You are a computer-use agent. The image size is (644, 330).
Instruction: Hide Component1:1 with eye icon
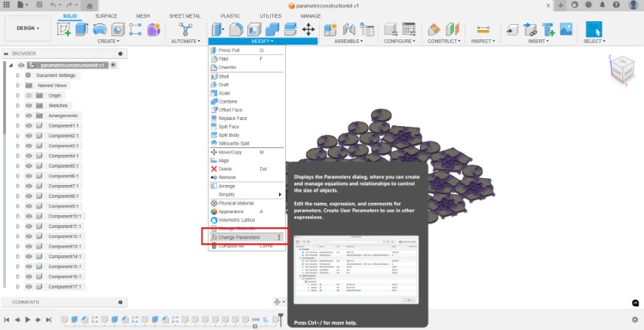click(x=29, y=125)
